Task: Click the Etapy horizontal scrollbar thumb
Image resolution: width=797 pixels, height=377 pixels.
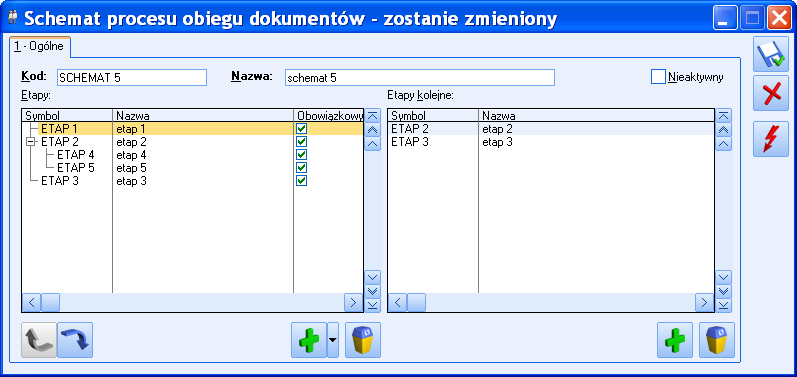Action: [x=50, y=303]
